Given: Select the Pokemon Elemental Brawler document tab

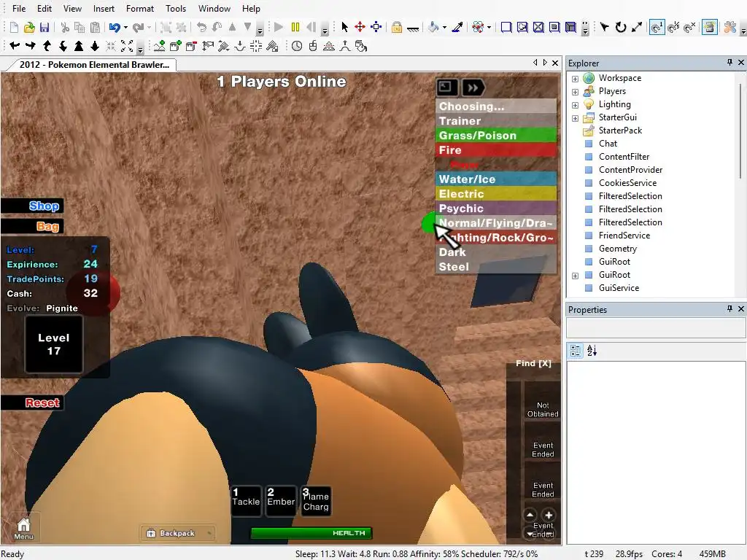Looking at the screenshot, I should [94, 65].
